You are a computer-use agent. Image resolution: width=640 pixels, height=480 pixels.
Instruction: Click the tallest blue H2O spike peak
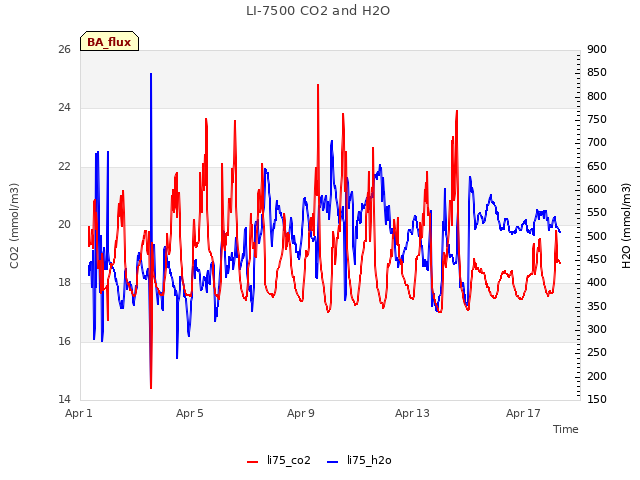151,74
